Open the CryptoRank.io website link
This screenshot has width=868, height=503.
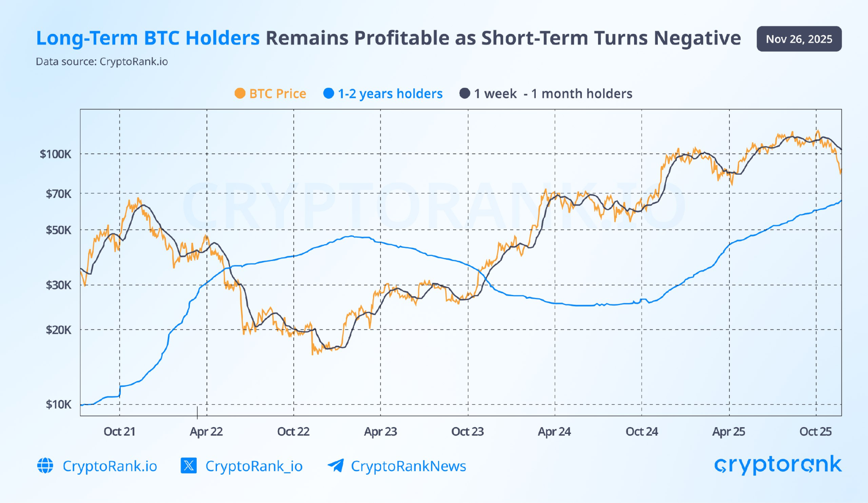110,466
